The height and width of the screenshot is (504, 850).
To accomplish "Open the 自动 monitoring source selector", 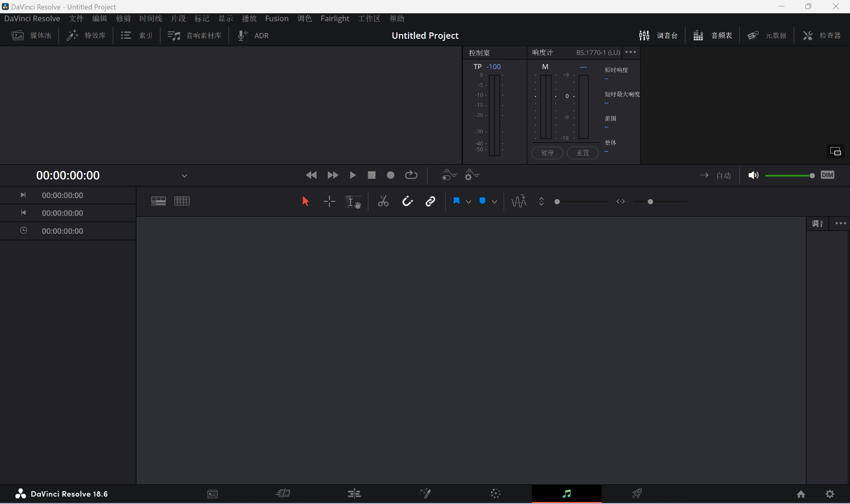I will click(724, 176).
